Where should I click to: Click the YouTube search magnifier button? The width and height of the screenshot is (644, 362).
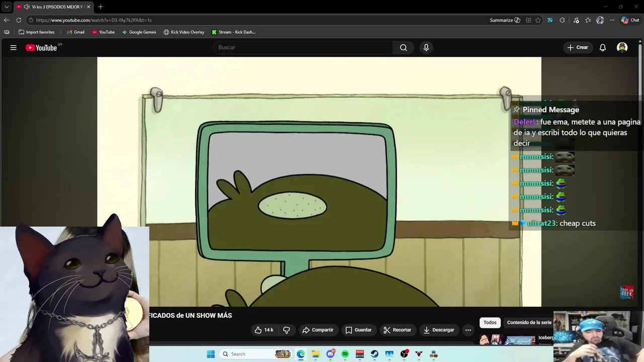(x=404, y=47)
